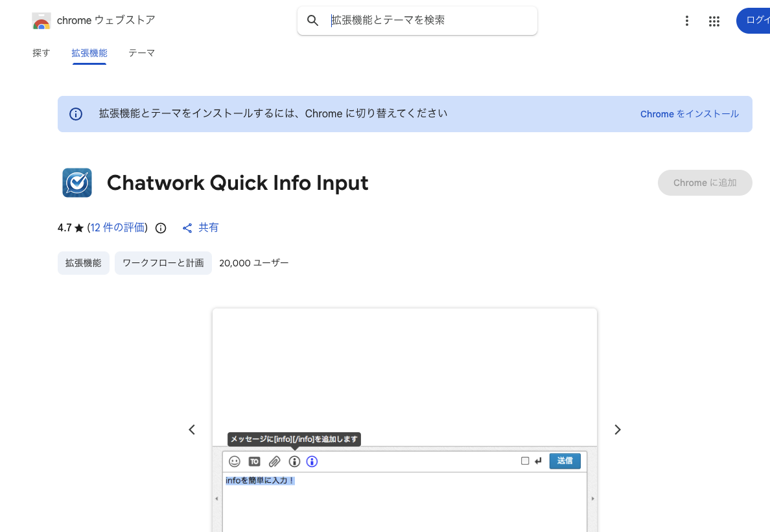This screenshot has height=532, width=770.
Task: Click the tooltip メッセージに[info][/info]を追加します
Action: tap(294, 439)
